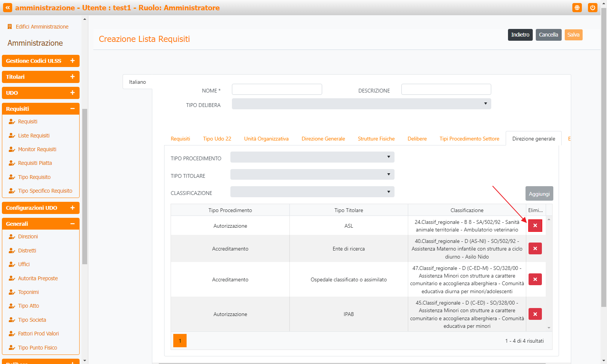The height and width of the screenshot is (364, 607).
Task: Click the user icon beside Tipo Punto Fisico
Action: 12,348
